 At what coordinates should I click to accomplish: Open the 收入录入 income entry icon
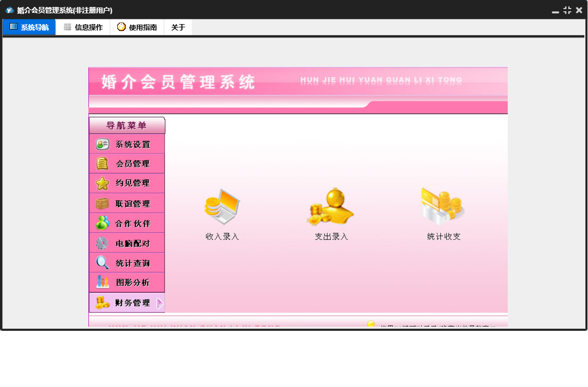[x=222, y=207]
